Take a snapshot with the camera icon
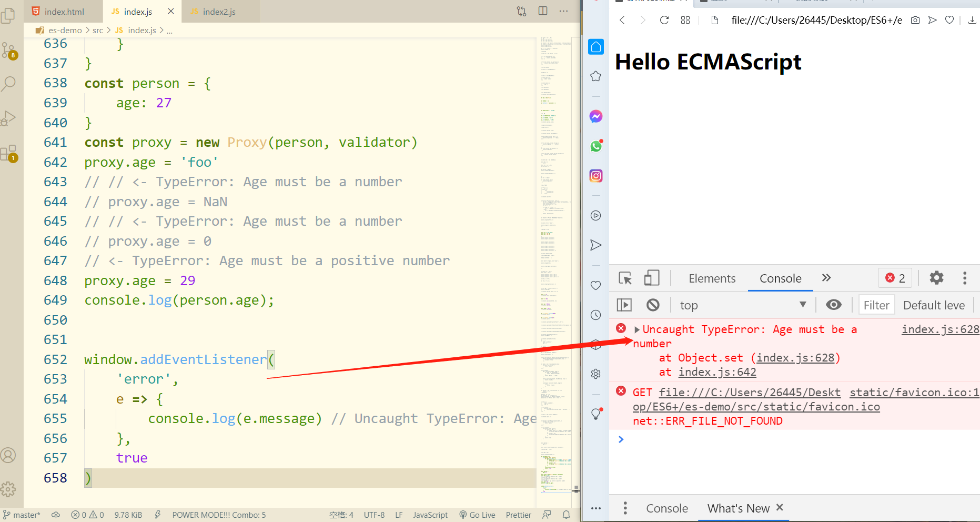980x522 pixels. click(x=915, y=20)
